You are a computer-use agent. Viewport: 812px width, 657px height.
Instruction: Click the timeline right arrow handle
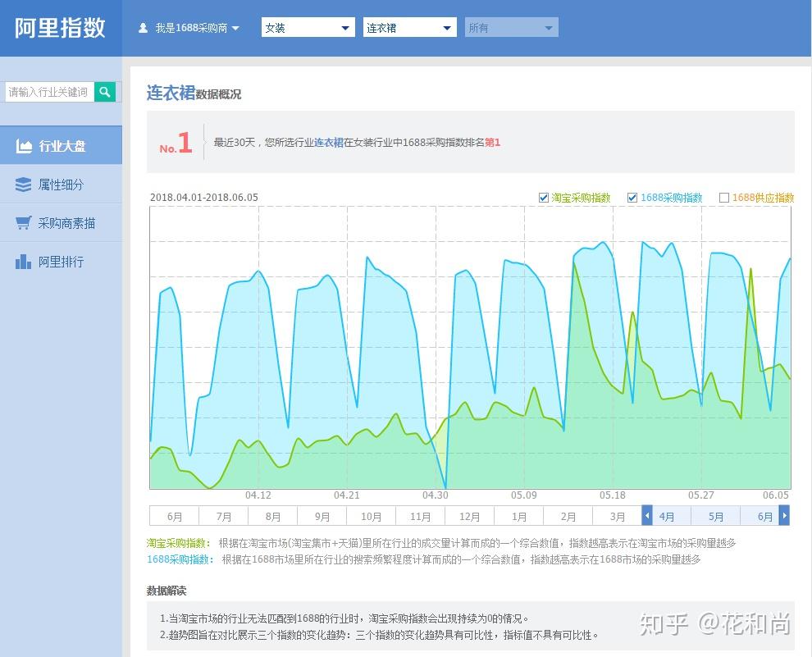pos(784,516)
